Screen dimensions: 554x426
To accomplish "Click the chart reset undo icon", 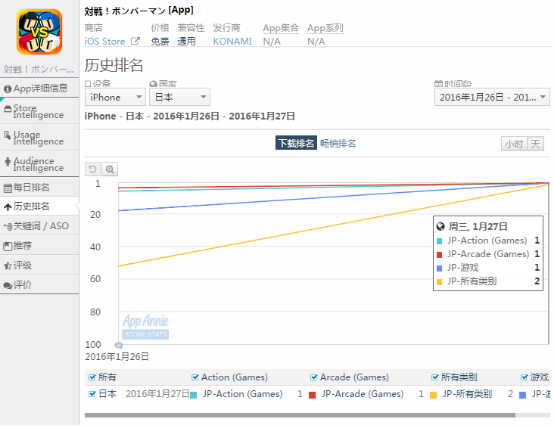I will 93,169.
